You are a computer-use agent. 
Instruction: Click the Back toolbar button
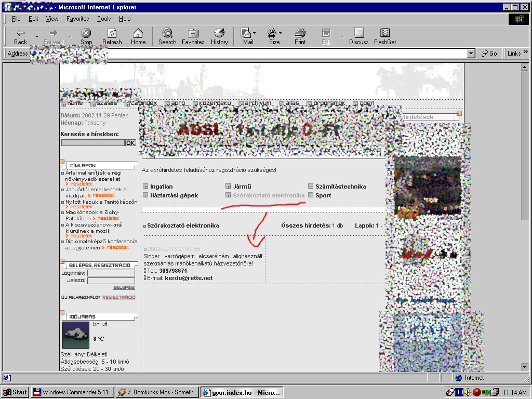(20, 36)
